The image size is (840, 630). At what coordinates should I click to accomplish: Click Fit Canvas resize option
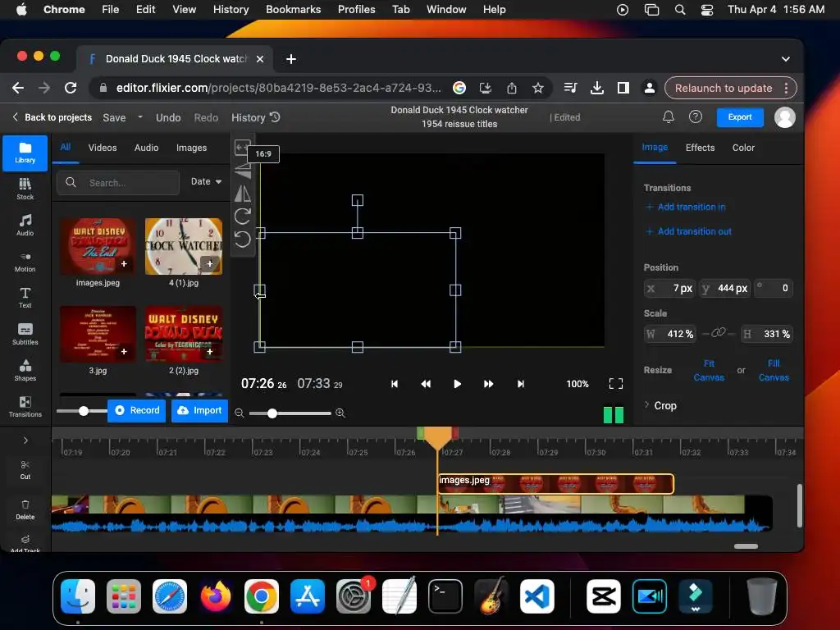pyautogui.click(x=709, y=370)
